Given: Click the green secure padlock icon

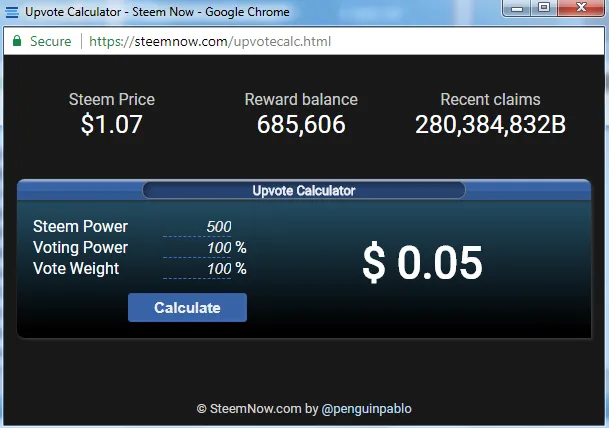Looking at the screenshot, I should click(17, 41).
